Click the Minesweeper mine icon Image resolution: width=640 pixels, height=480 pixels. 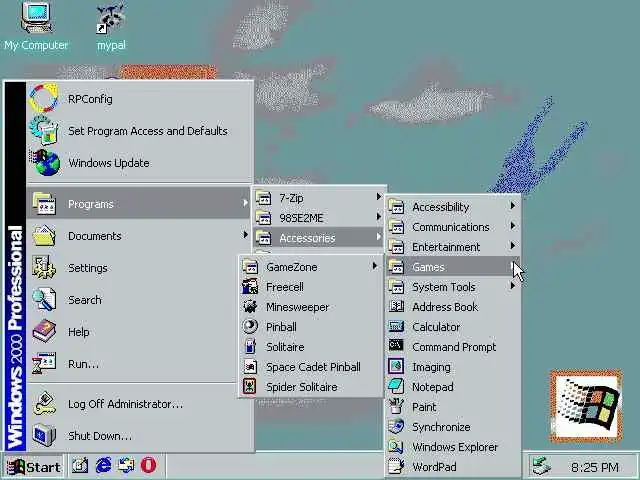tap(250, 307)
